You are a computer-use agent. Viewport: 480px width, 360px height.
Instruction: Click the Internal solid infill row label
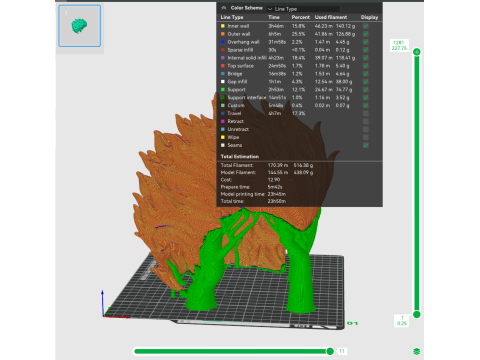(247, 58)
